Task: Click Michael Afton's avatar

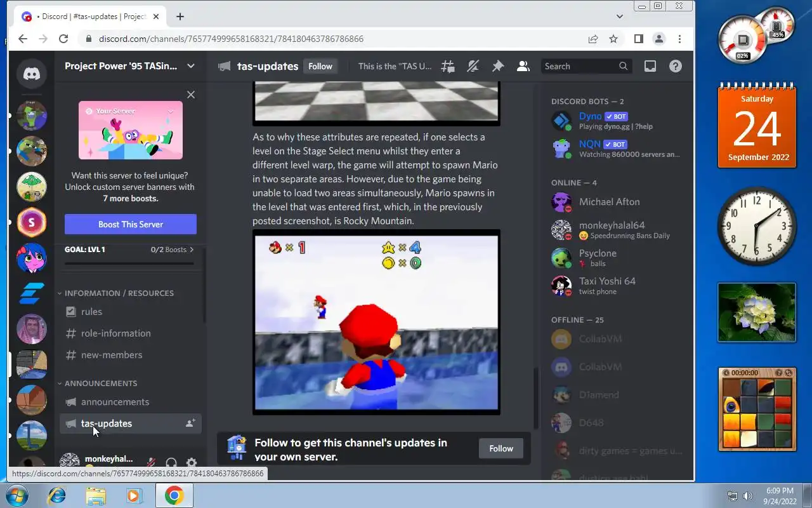Action: coord(561,202)
